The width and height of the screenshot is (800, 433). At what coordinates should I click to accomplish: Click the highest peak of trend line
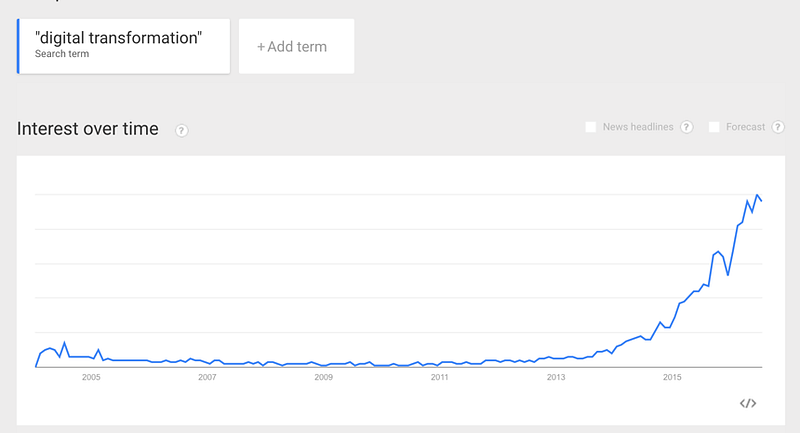coord(757,195)
